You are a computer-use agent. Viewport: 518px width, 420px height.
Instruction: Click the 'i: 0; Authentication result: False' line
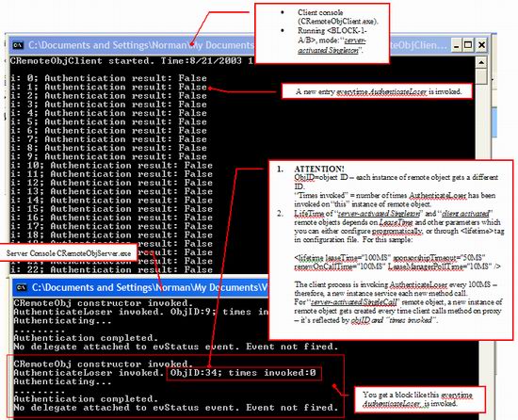point(108,78)
